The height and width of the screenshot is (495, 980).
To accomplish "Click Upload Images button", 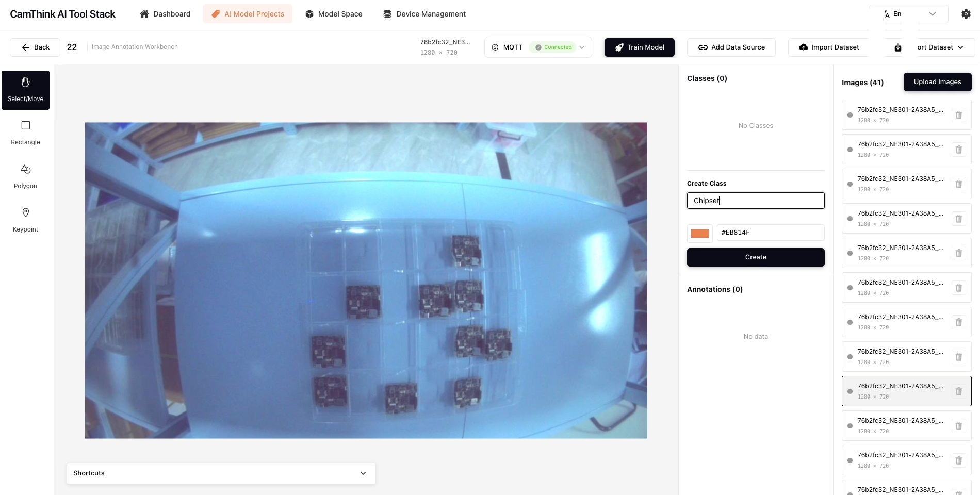I will [x=937, y=82].
